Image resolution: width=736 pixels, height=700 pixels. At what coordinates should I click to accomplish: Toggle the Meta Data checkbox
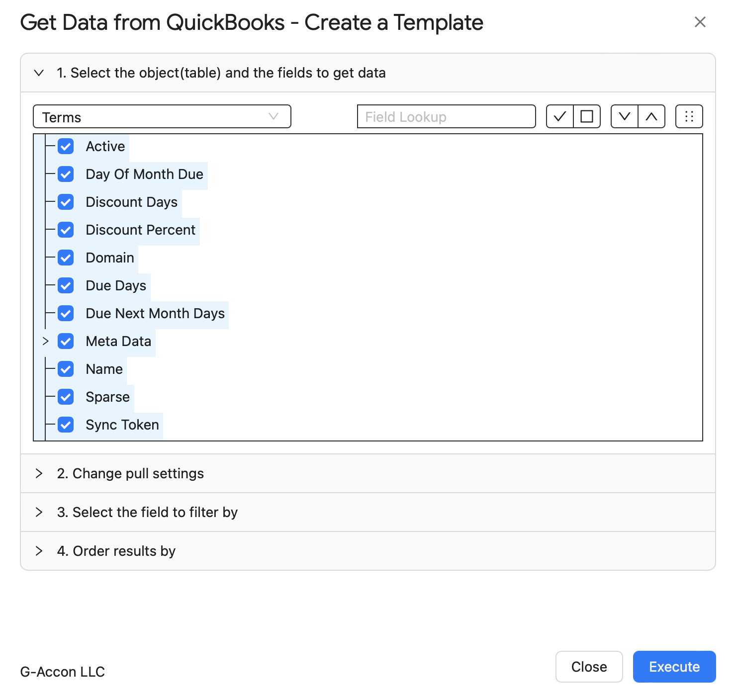click(x=66, y=341)
